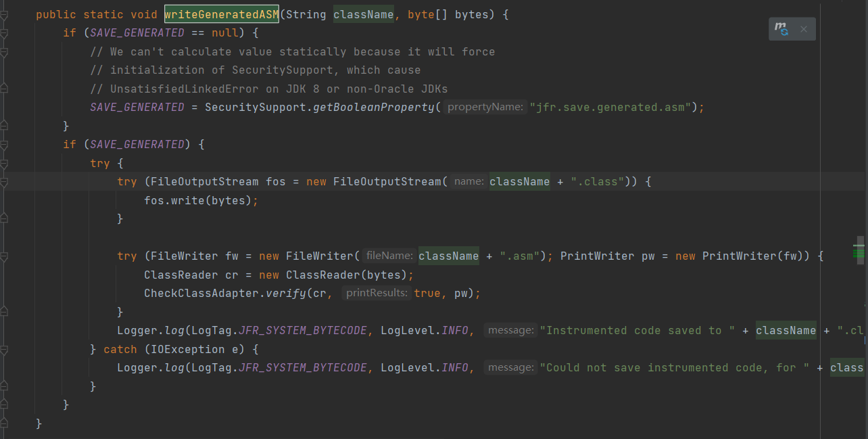Fold the 'if (SAVE_GENERATED == null)' block

[x=3, y=32]
